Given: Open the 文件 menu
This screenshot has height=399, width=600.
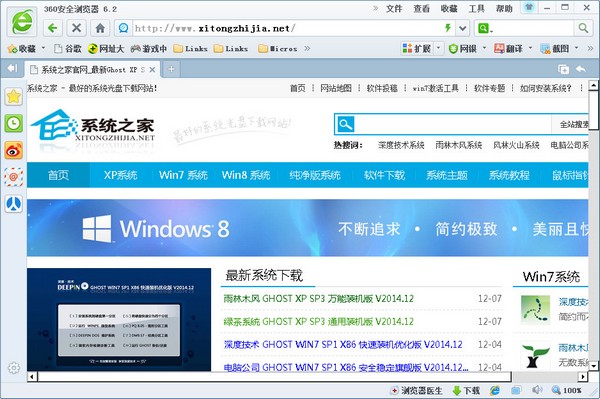Looking at the screenshot, I should coord(394,8).
